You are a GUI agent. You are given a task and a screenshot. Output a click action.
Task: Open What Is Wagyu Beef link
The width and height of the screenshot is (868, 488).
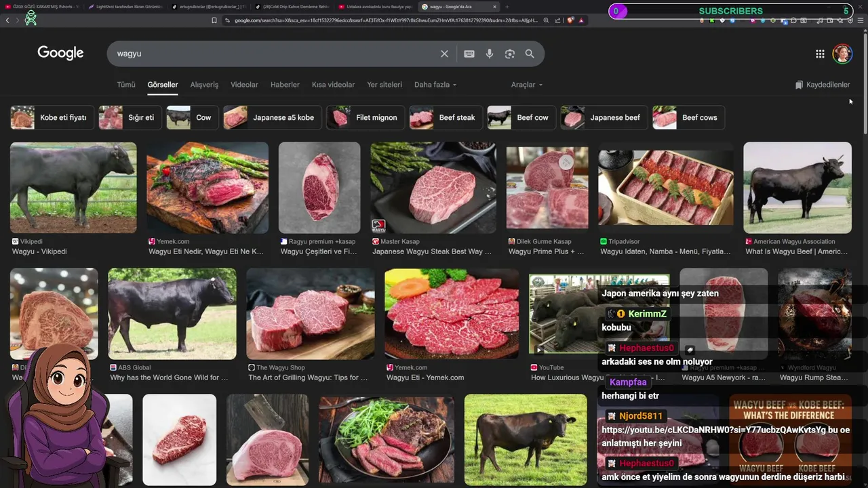point(797,251)
